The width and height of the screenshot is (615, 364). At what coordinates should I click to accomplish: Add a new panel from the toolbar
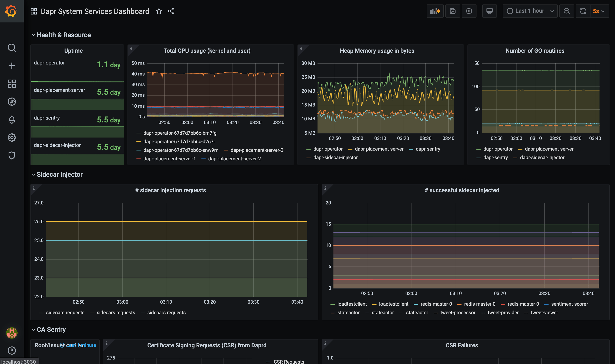[x=435, y=11]
